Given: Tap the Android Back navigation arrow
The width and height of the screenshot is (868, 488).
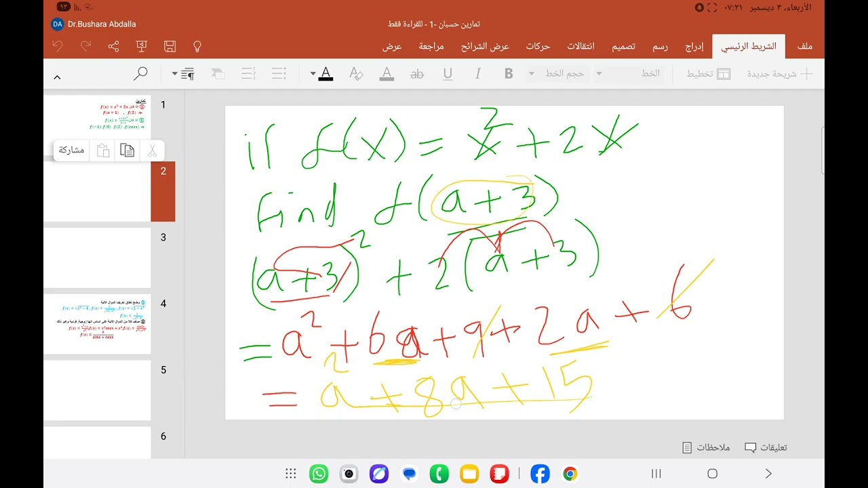Looking at the screenshot, I should click(768, 474).
